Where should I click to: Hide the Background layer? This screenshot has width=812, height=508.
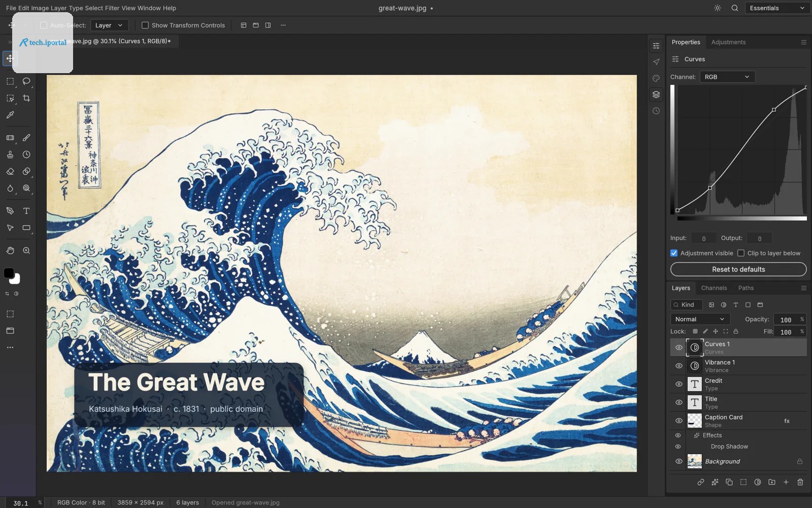coord(679,461)
